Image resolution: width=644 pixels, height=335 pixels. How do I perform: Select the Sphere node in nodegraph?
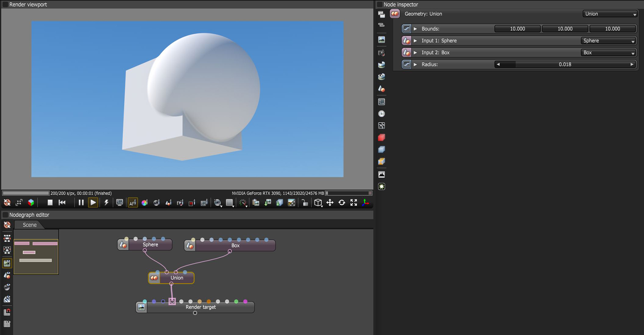[145, 244]
